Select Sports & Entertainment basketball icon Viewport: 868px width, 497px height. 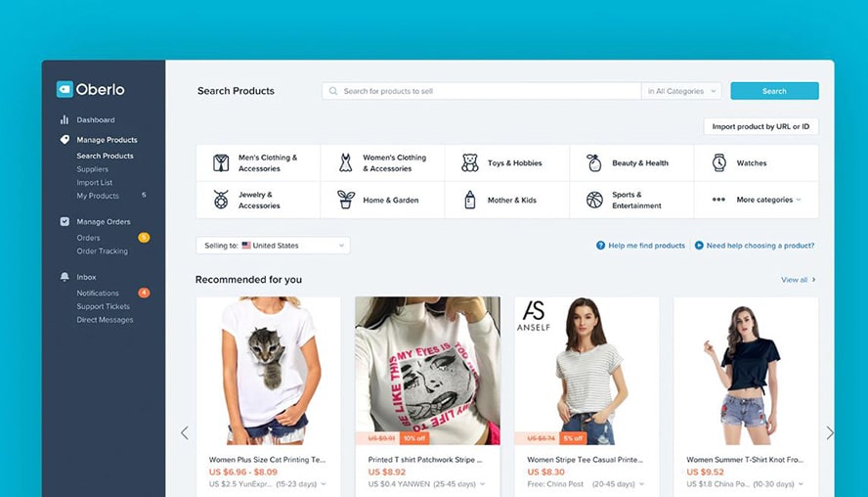pyautogui.click(x=594, y=200)
